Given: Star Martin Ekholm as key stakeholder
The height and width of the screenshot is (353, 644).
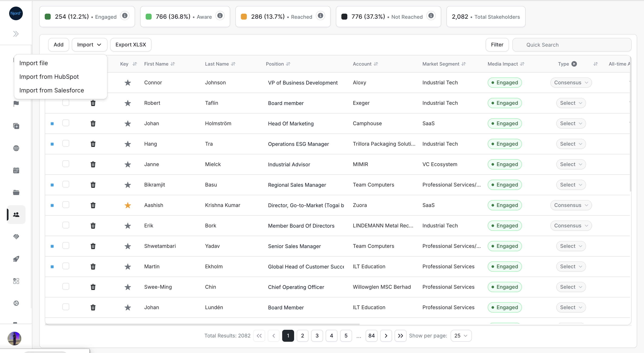Looking at the screenshot, I should (x=128, y=267).
